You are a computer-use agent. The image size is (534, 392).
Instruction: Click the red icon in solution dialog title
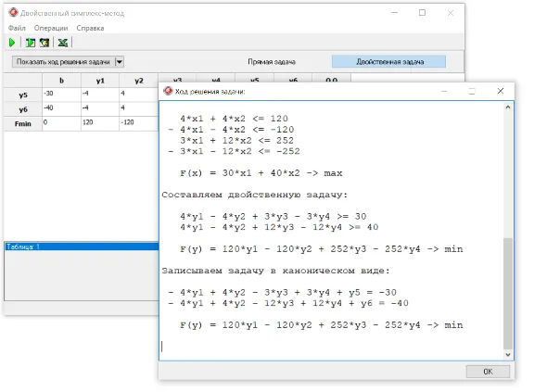[168, 91]
